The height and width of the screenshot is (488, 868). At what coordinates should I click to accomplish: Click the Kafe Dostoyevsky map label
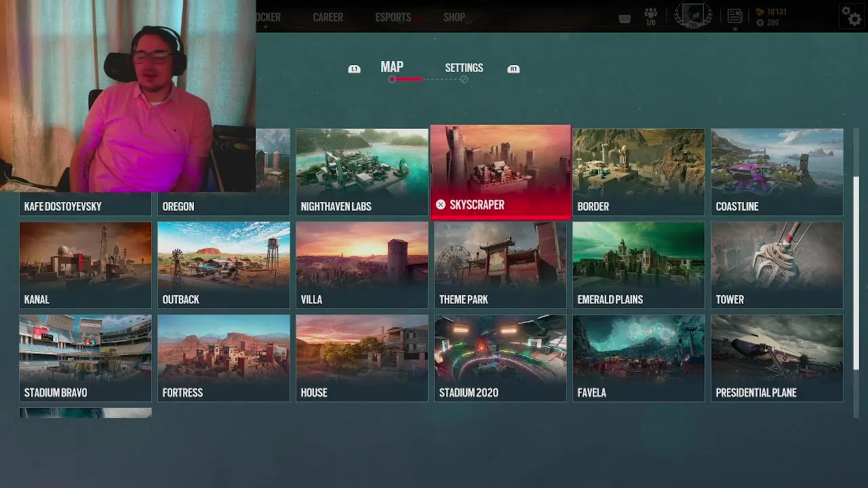(63, 207)
